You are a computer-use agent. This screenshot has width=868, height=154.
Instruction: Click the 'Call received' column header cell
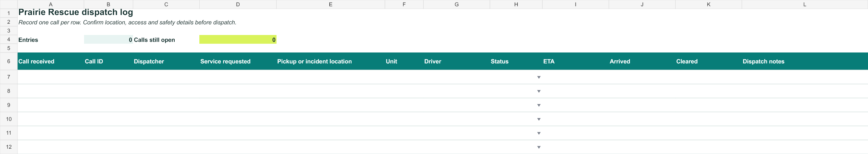pos(51,61)
